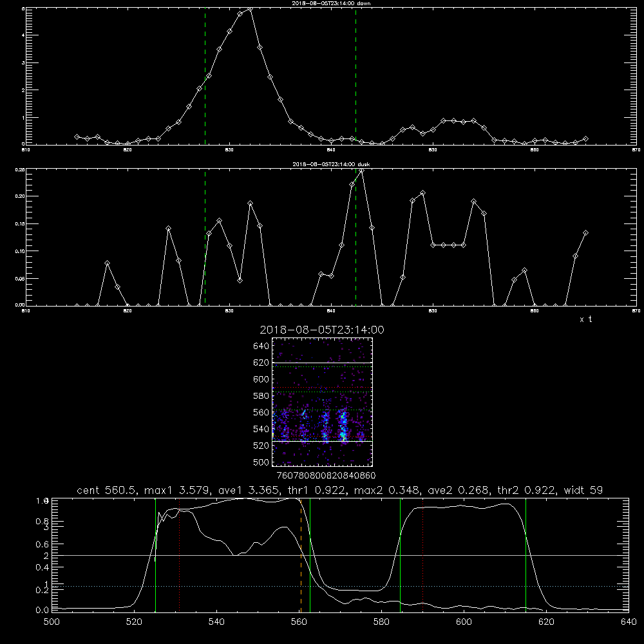This screenshot has height=644, width=644.
Task: Click the '580' y-axis label of the spectrogram
Action: click(261, 396)
